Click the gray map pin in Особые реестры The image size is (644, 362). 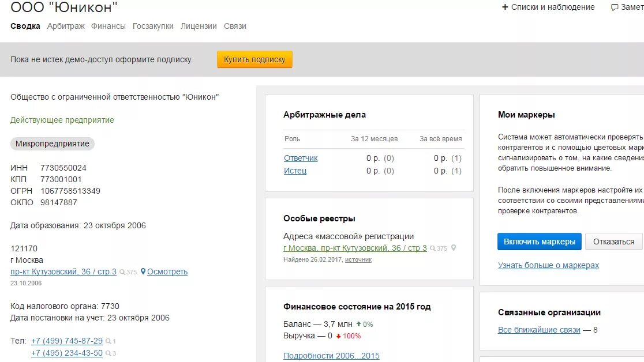tap(454, 248)
